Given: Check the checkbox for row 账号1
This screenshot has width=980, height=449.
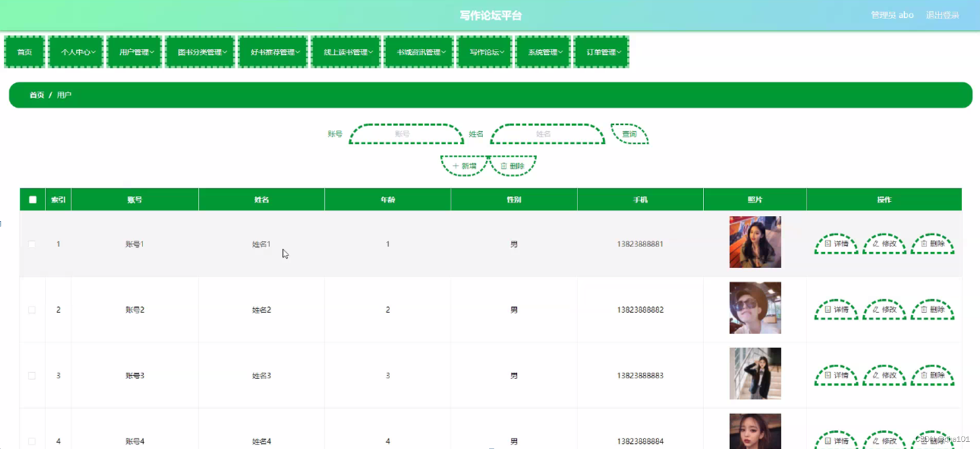Looking at the screenshot, I should [x=32, y=244].
